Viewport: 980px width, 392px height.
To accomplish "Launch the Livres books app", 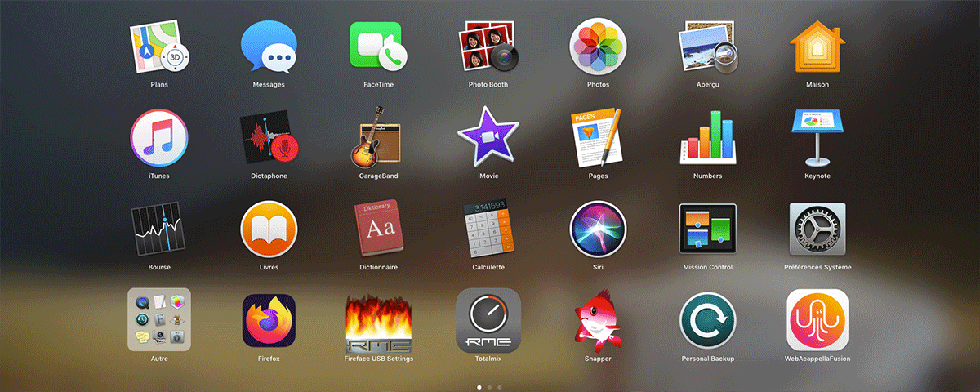I will (x=269, y=229).
